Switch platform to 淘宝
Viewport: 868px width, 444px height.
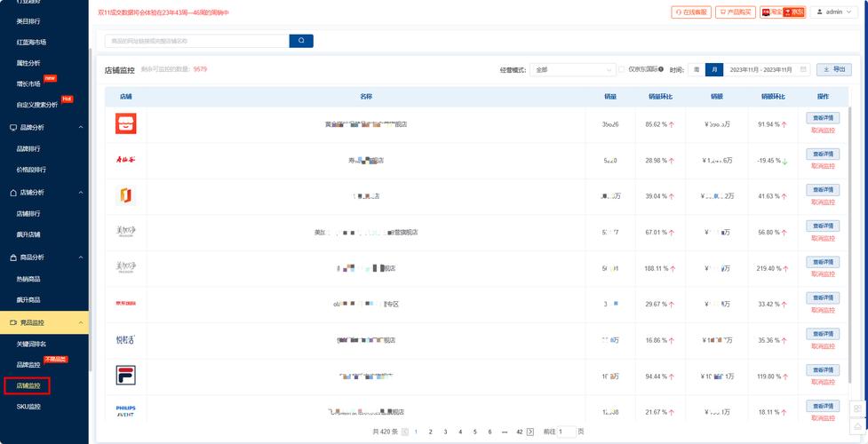(x=771, y=12)
